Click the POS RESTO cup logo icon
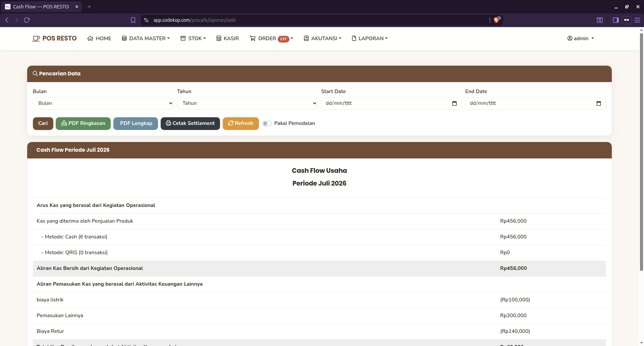 (x=36, y=39)
